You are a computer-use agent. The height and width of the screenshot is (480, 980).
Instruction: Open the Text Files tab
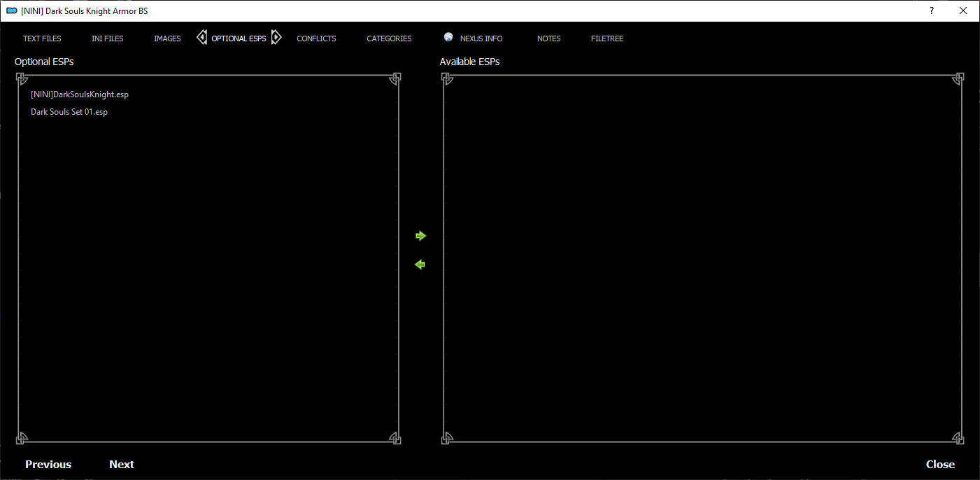tap(42, 38)
